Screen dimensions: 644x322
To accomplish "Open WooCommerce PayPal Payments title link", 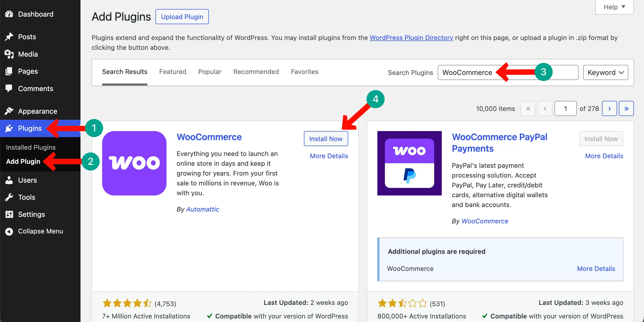I will tap(499, 143).
